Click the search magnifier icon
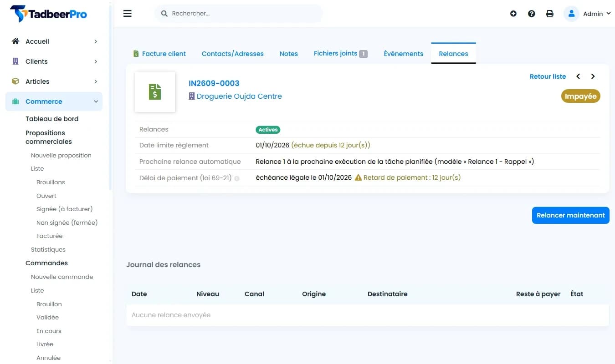 [164, 14]
